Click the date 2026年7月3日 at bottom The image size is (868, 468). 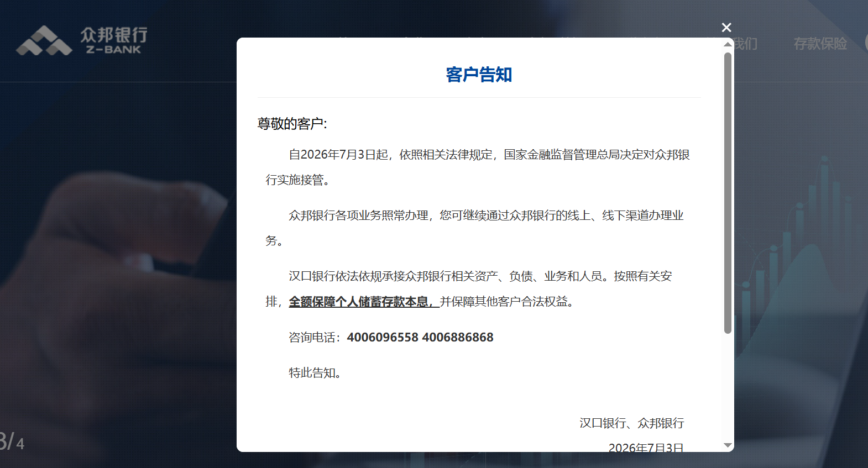(x=646, y=448)
